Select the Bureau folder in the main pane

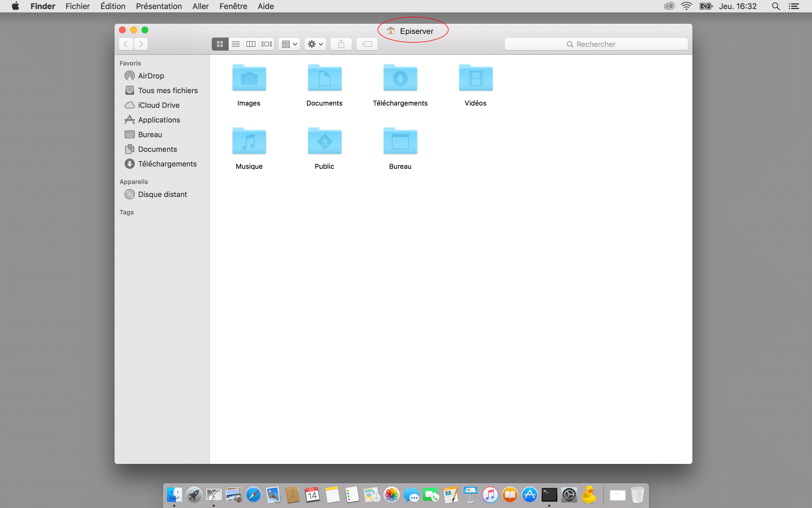pyautogui.click(x=400, y=141)
